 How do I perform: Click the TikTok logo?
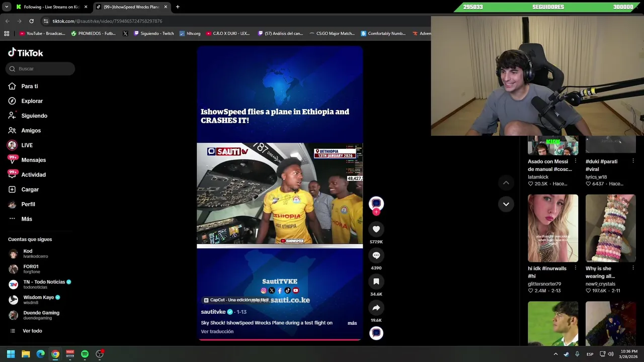coord(26,53)
